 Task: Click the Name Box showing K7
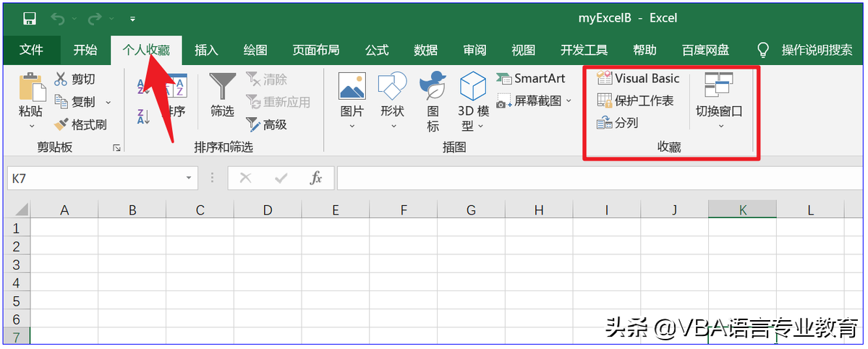pos(94,178)
